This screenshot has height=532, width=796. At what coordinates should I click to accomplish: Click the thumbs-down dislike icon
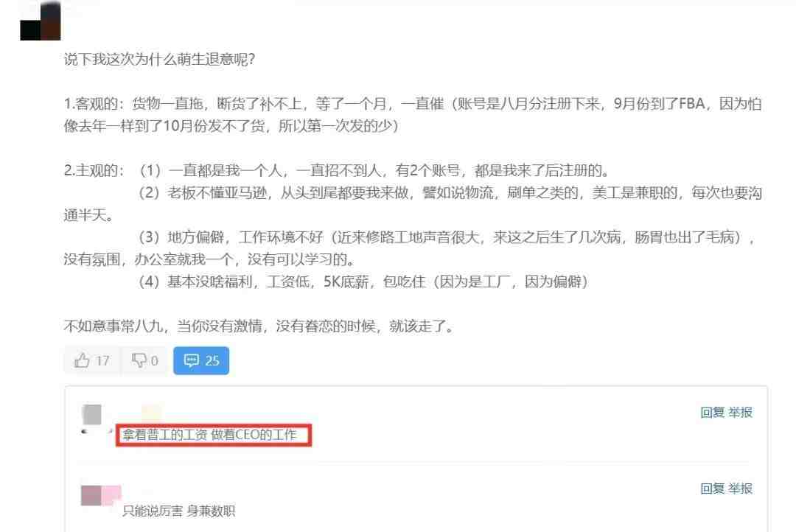(139, 360)
